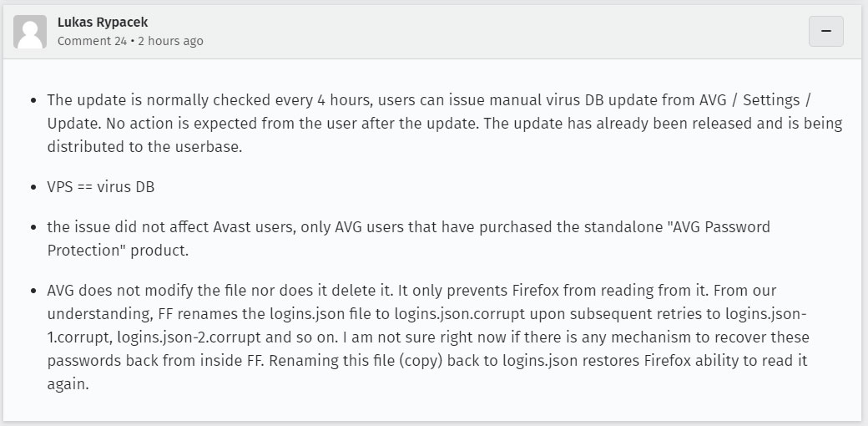Click the bullet before 'the issue did not affect'

point(33,227)
